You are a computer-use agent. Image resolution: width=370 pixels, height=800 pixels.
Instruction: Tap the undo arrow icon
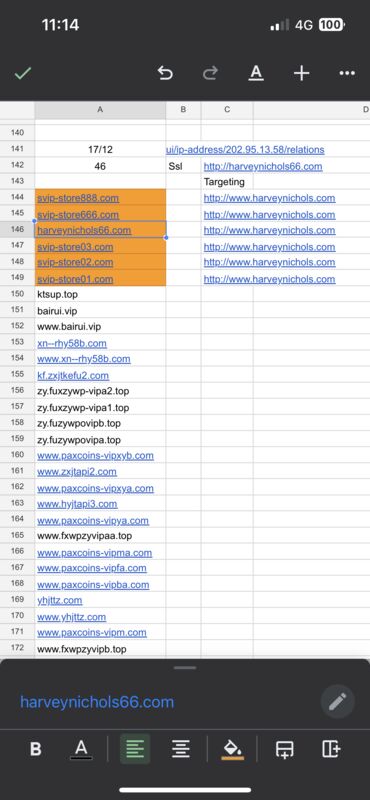click(x=165, y=73)
